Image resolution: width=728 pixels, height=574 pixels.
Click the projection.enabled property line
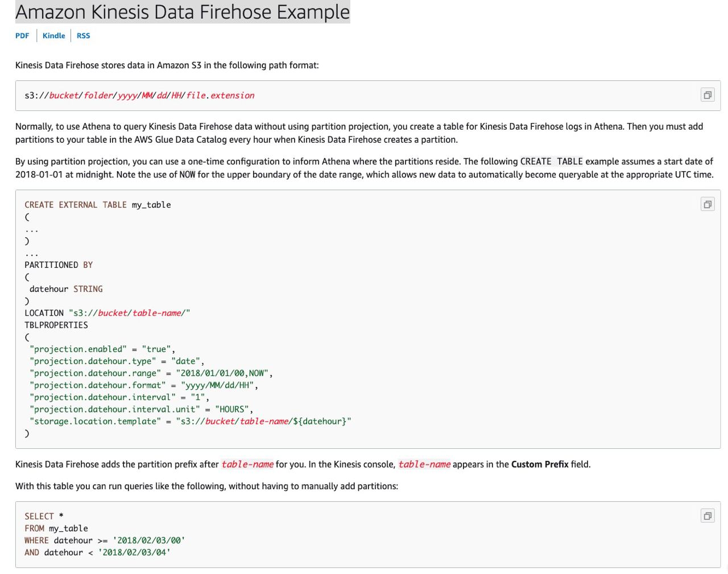coord(102,349)
